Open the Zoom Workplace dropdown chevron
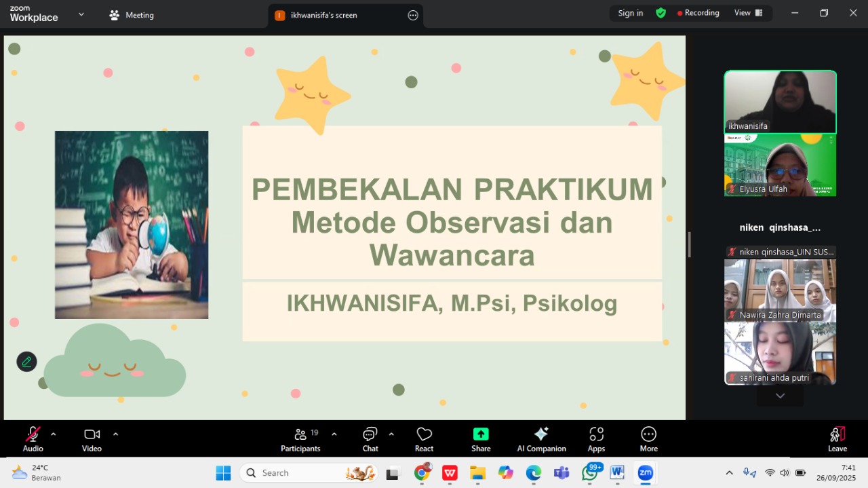 click(x=81, y=14)
